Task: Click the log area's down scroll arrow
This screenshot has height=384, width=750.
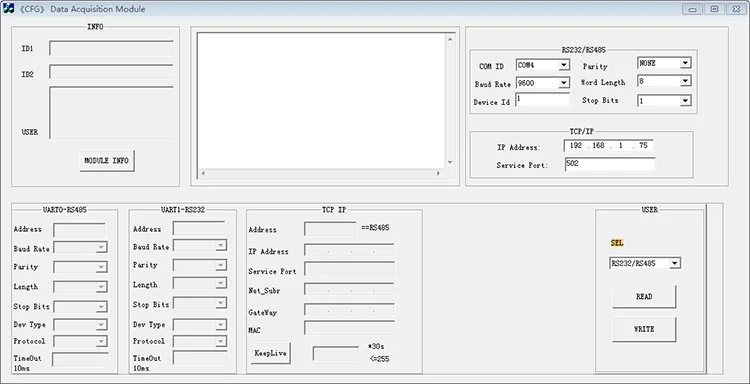Action: pyautogui.click(x=450, y=163)
